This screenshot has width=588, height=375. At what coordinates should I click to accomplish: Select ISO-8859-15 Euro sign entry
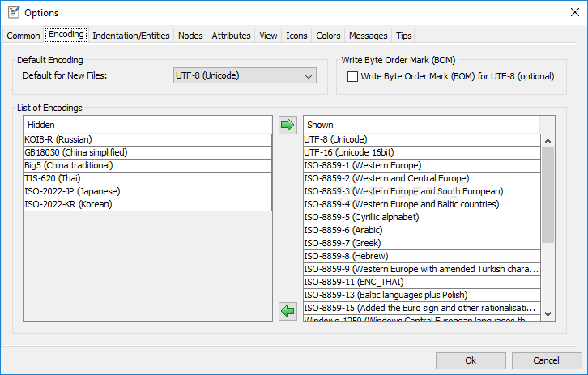click(x=422, y=308)
